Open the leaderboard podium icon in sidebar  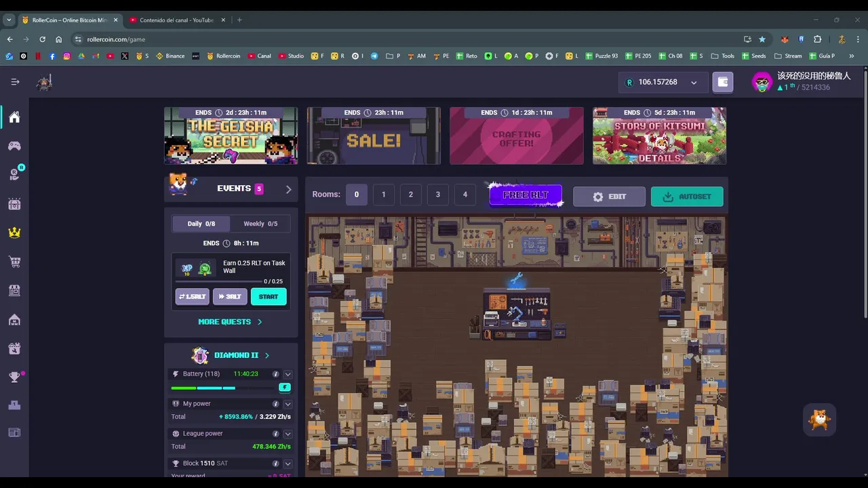[x=14, y=405]
